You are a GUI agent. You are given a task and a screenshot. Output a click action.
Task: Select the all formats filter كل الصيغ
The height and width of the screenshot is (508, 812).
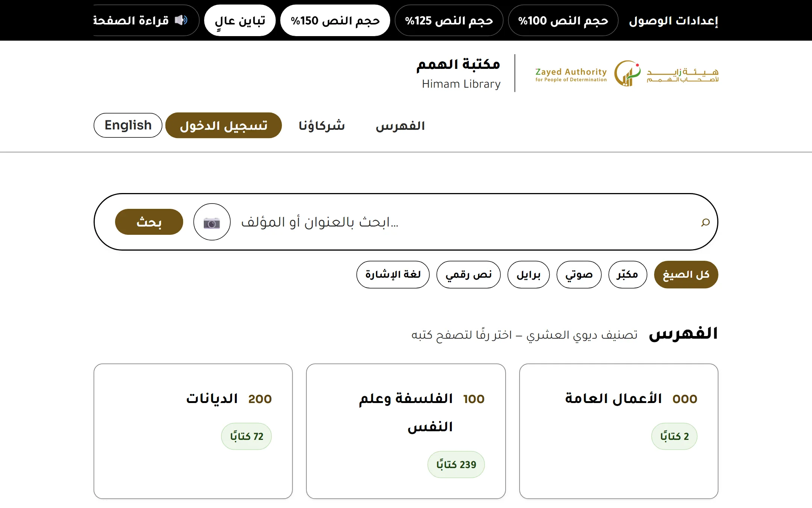click(x=686, y=275)
